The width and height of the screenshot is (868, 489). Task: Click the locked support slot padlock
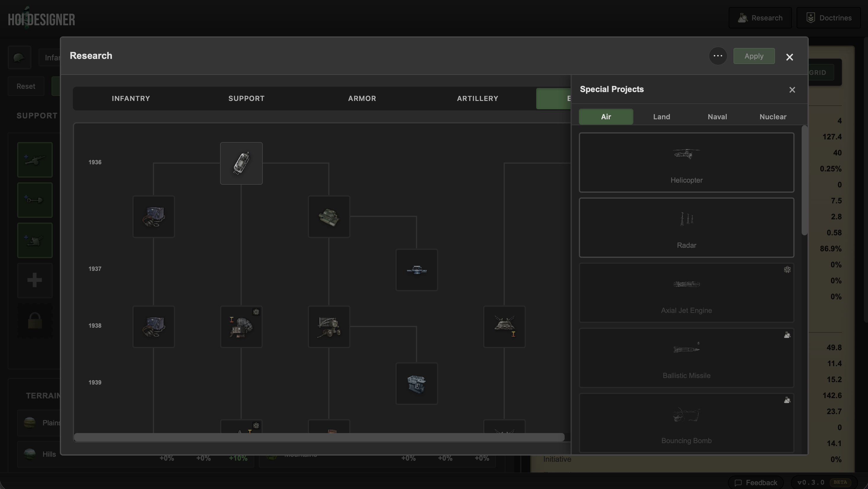(34, 321)
